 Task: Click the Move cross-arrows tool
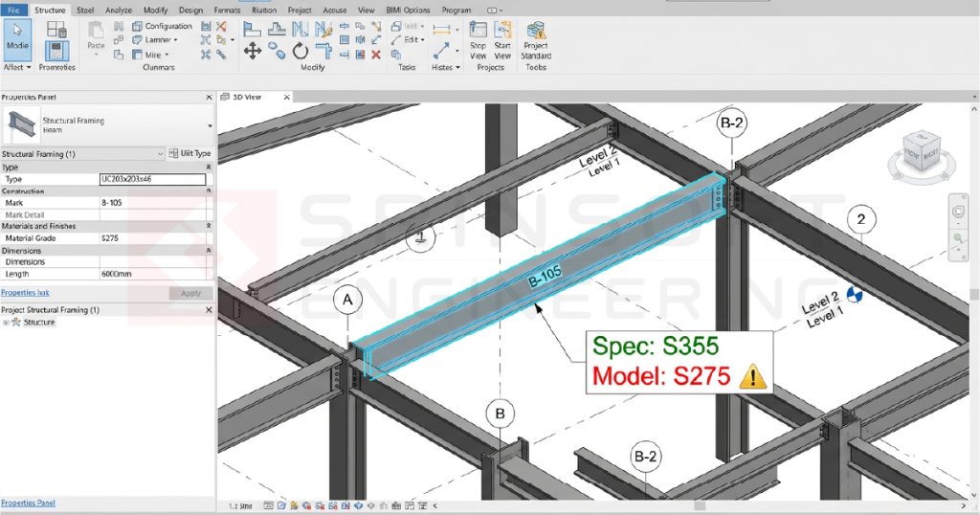(x=253, y=51)
